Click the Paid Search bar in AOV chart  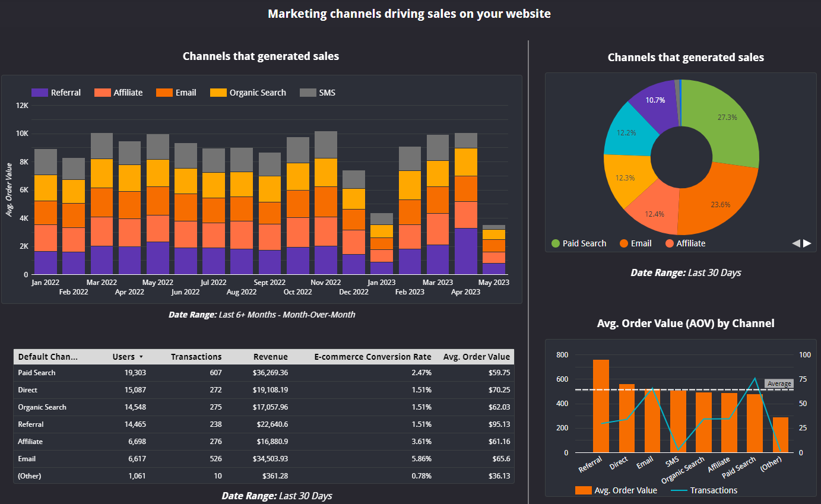(x=755, y=423)
